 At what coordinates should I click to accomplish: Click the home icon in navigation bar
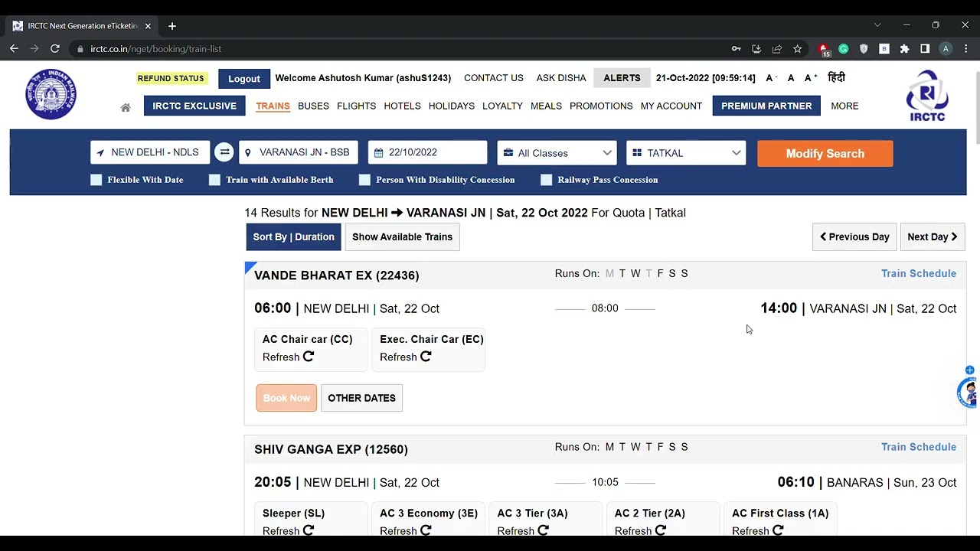click(x=126, y=107)
